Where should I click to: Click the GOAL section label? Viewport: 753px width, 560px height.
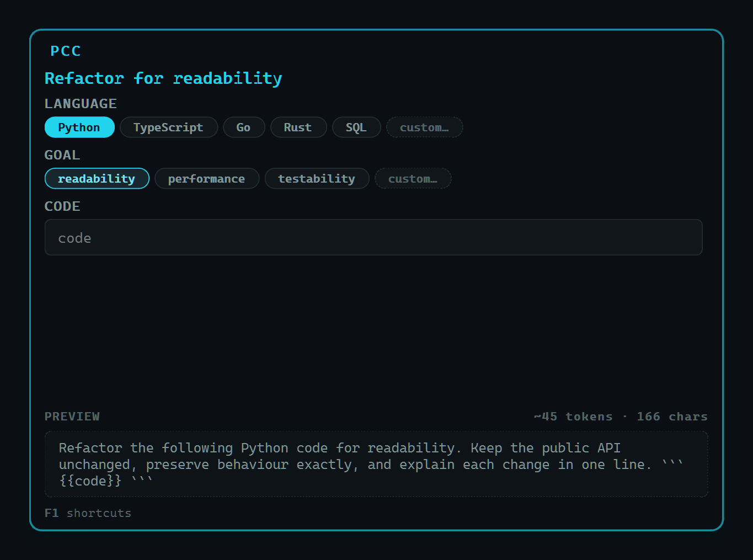pyautogui.click(x=62, y=155)
